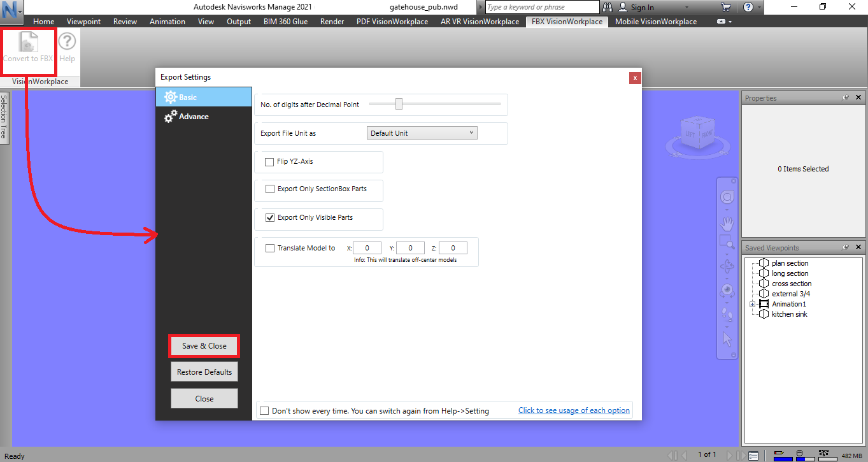Pick the Select arrow tool in navigation bar

727,338
